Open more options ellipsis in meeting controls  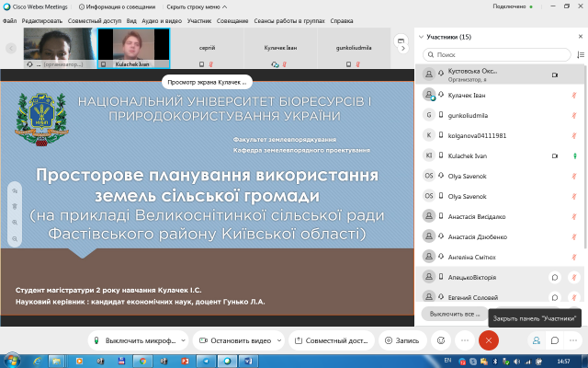[464, 339]
